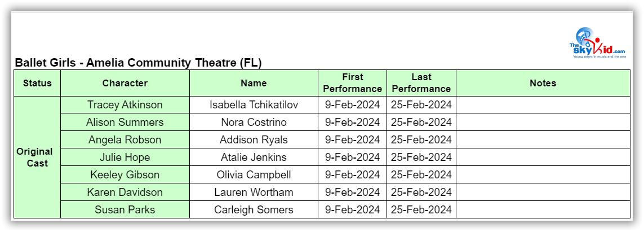Viewport: 644px width, 232px height.
Task: Select the Alison Summers character cell
Action: tap(125, 122)
